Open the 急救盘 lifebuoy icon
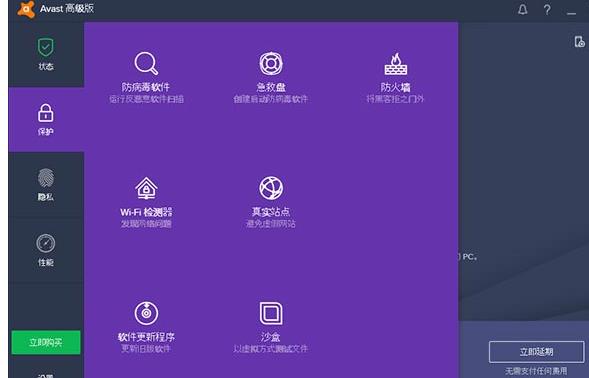The width and height of the screenshot is (589, 378). pyautogui.click(x=271, y=63)
